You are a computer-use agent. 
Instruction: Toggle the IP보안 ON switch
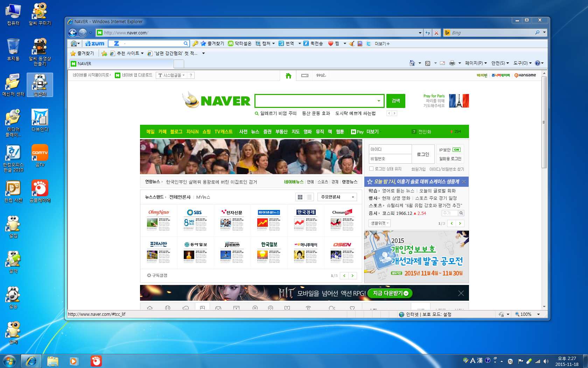pyautogui.click(x=456, y=150)
